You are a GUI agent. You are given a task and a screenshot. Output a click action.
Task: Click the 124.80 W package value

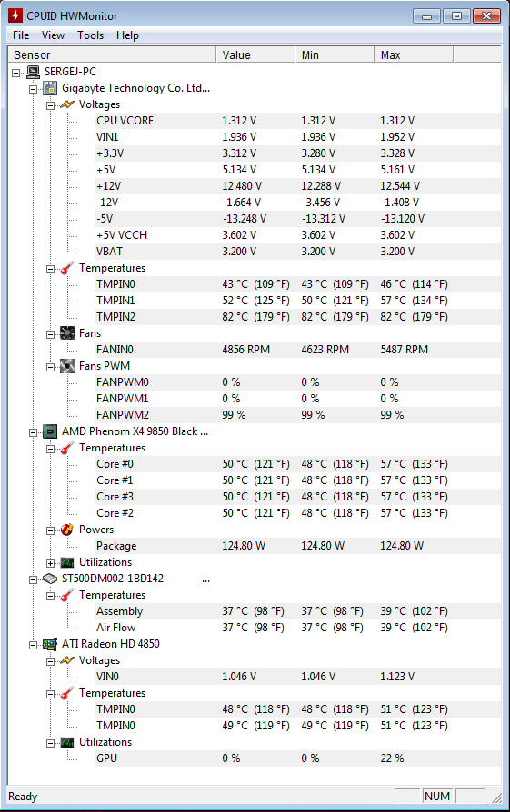pyautogui.click(x=244, y=546)
